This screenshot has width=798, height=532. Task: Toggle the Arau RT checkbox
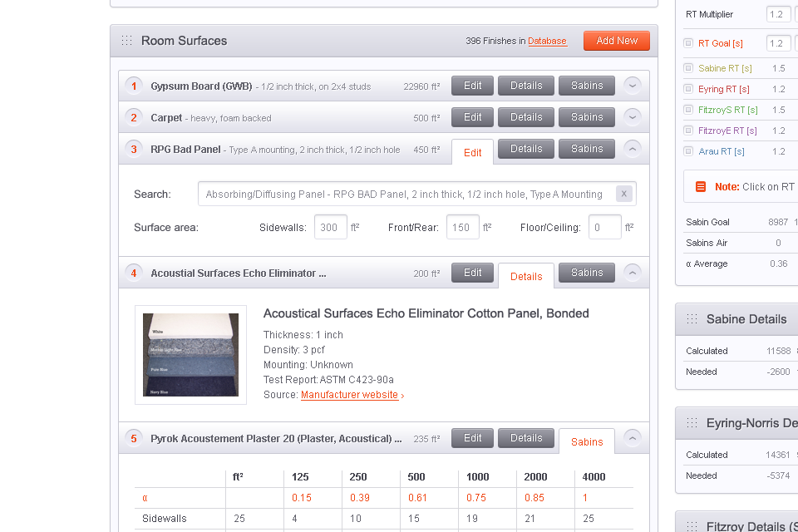coord(688,151)
